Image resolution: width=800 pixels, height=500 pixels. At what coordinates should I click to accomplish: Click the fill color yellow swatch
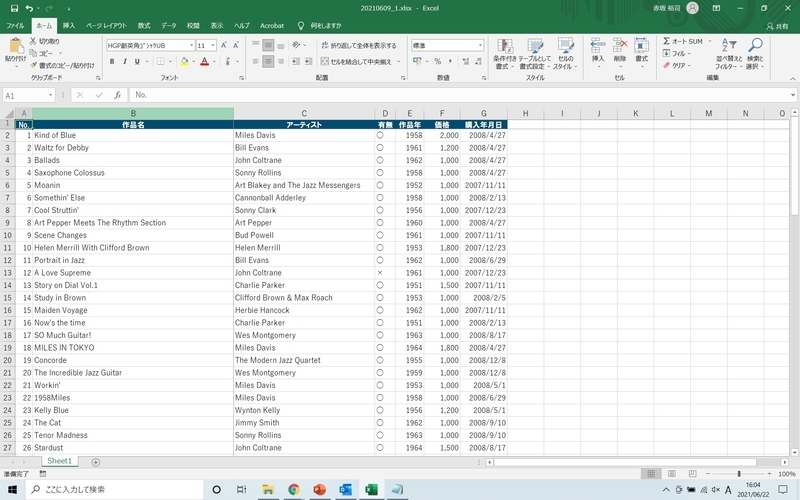(184, 61)
